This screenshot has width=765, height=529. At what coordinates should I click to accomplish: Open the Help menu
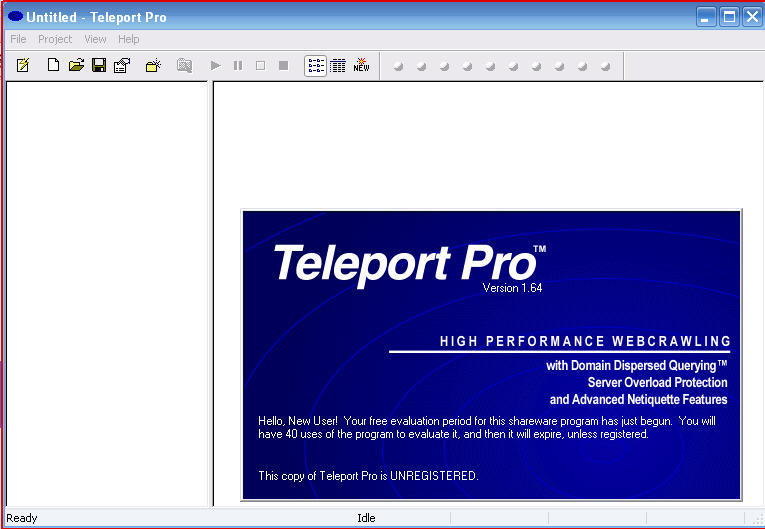click(x=129, y=39)
